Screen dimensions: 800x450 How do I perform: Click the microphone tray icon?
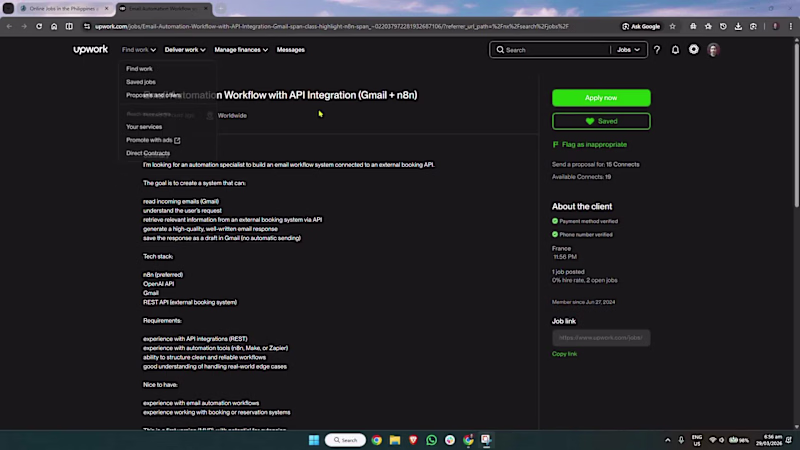tap(681, 440)
